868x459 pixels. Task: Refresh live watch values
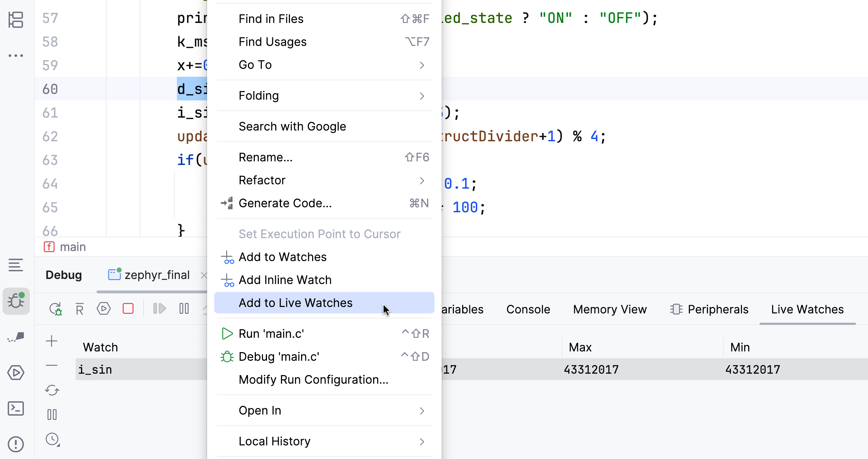click(x=52, y=390)
